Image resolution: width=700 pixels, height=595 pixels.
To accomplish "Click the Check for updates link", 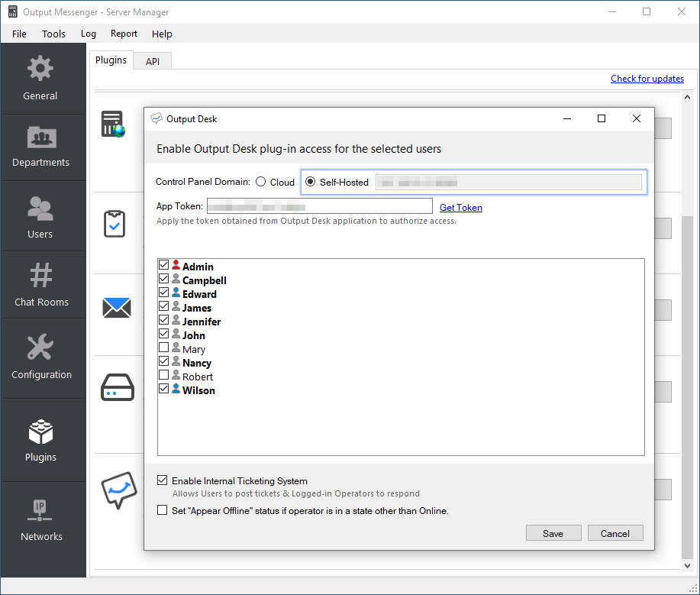I will point(647,79).
